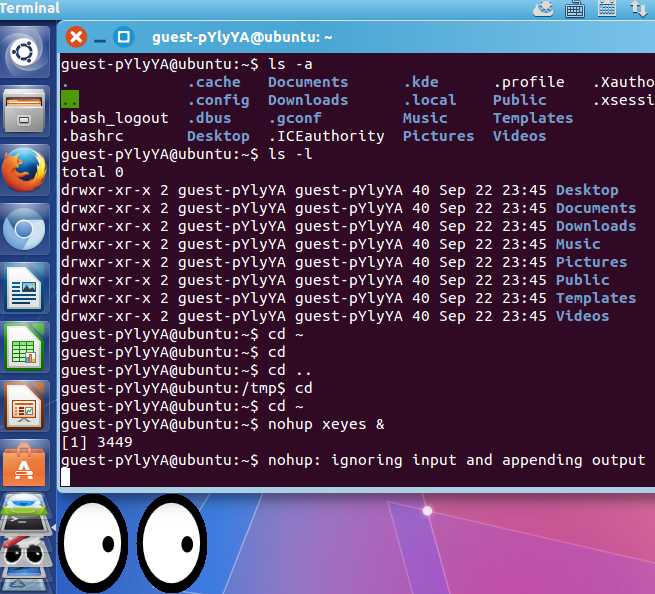Close the terminal window
Viewport: 655px width, 594px height.
76,37
